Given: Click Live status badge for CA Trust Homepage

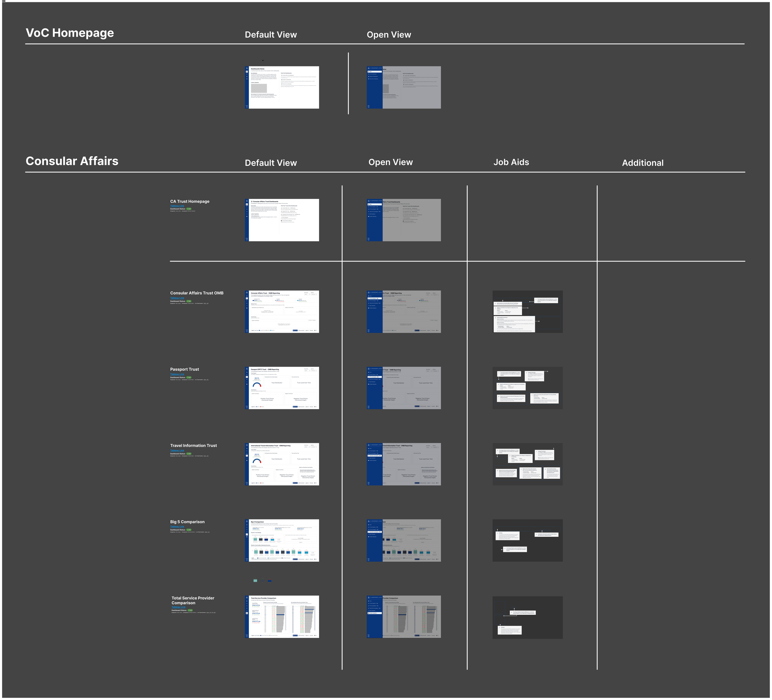Looking at the screenshot, I should (189, 209).
